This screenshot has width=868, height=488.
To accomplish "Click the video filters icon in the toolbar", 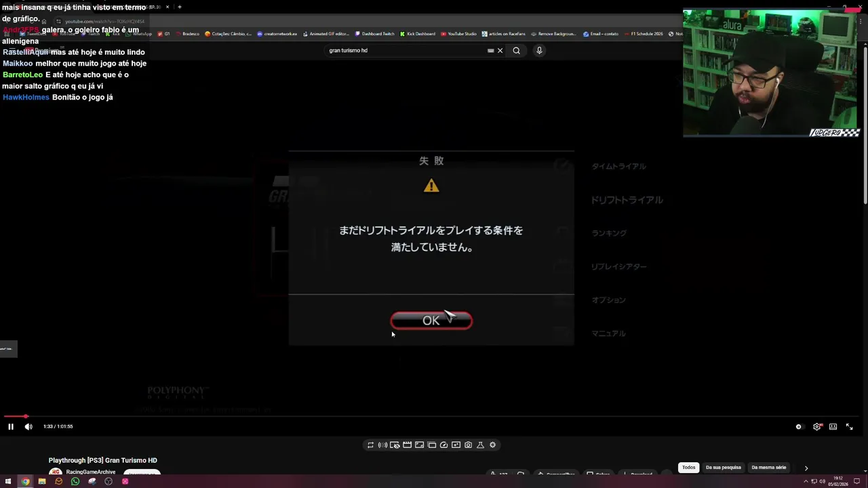I will pyautogui.click(x=456, y=445).
